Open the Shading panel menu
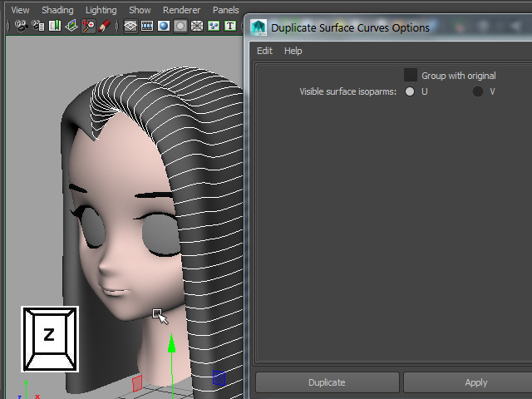The height and width of the screenshot is (399, 532). point(57,10)
